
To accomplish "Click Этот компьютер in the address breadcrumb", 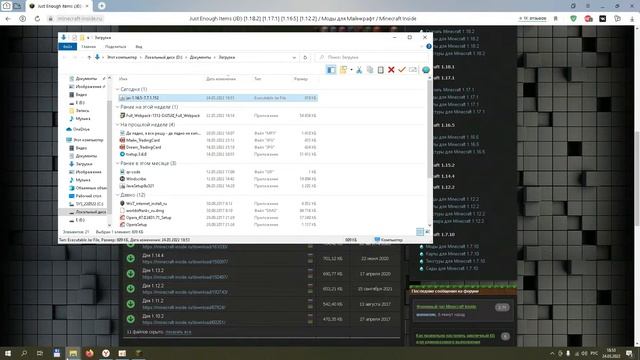I will coord(122,58).
